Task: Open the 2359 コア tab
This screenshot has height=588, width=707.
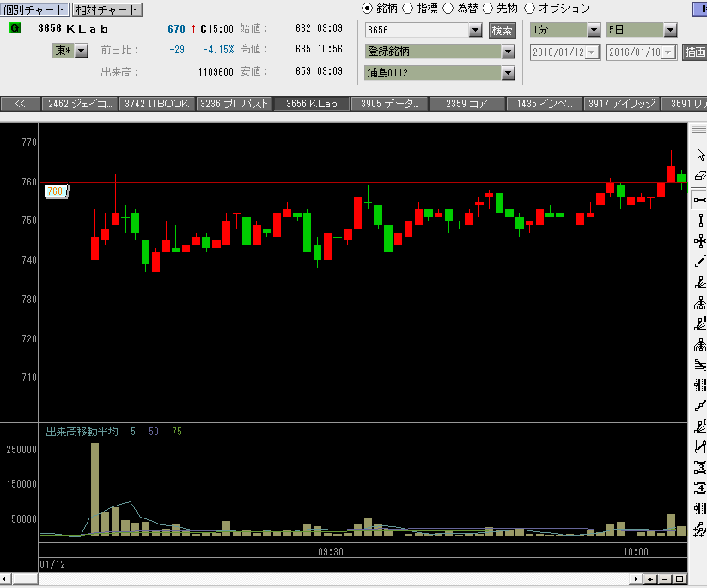Action: (466, 104)
